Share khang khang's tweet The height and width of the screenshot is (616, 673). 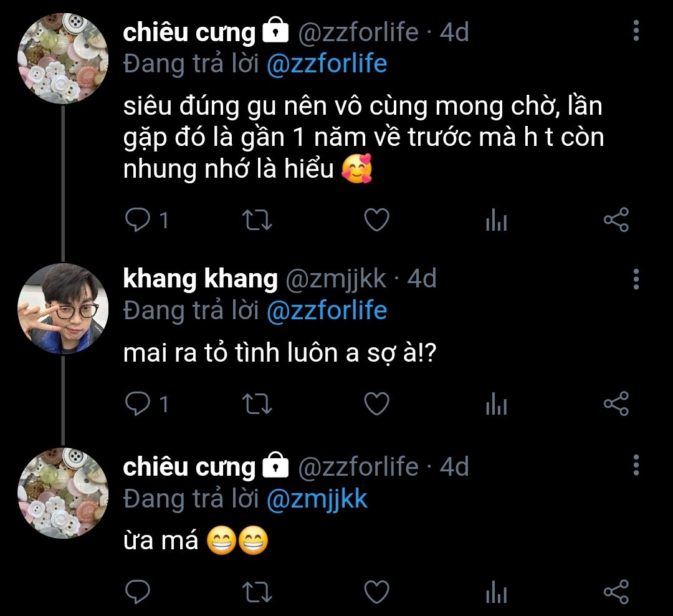pyautogui.click(x=616, y=405)
